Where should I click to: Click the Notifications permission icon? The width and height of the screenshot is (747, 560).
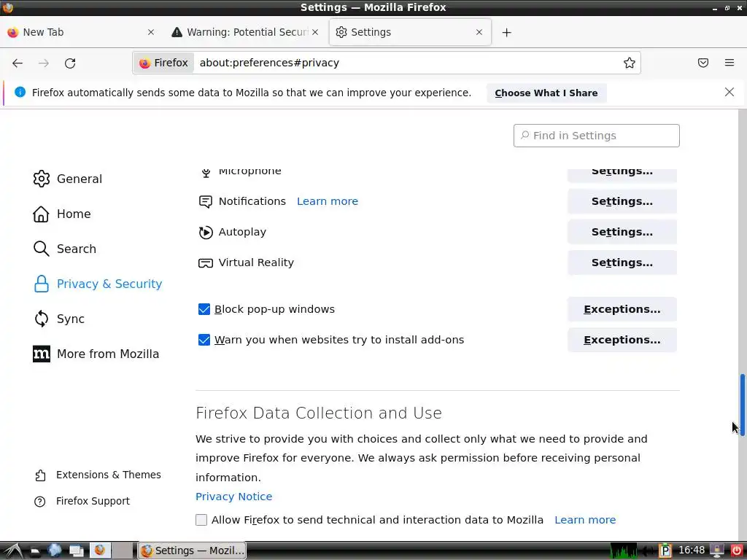coord(205,201)
